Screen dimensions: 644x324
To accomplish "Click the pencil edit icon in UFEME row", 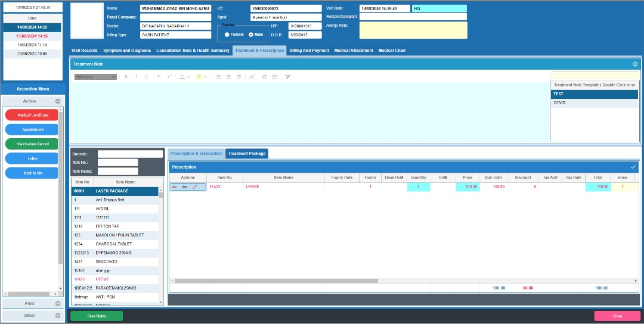I will pyautogui.click(x=194, y=187).
